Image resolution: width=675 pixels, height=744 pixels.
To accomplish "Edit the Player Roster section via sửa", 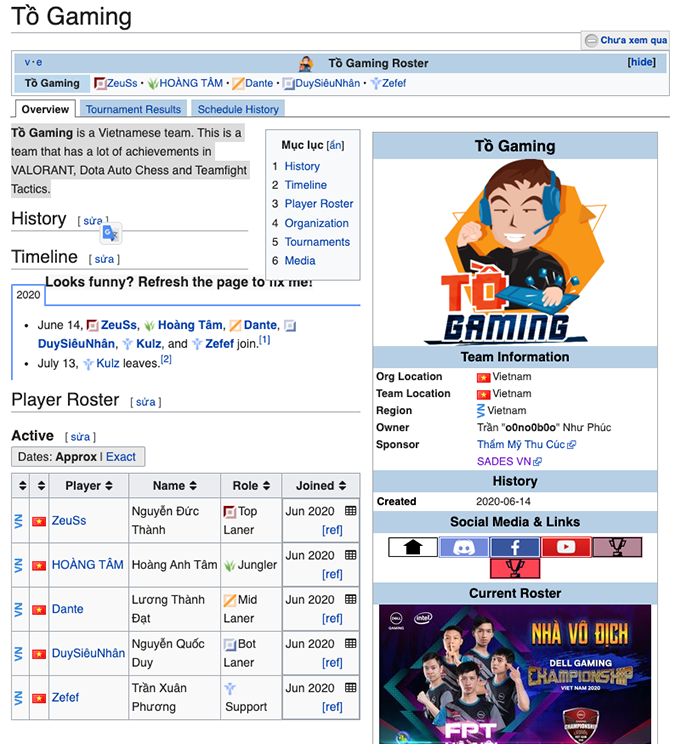I will click(x=146, y=402).
